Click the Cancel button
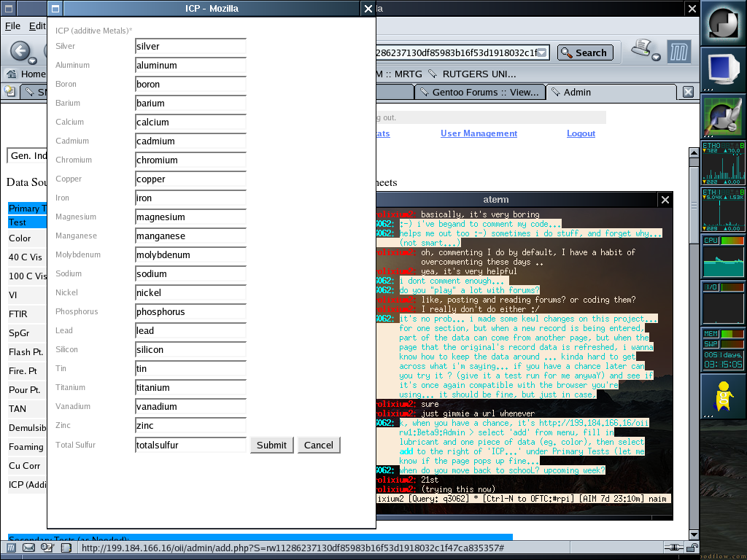The image size is (747, 560). click(319, 445)
